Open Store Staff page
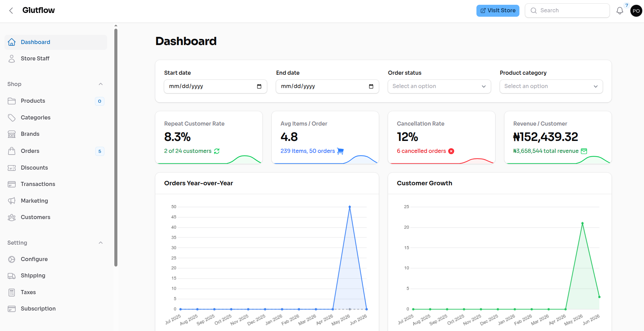 pos(56,59)
